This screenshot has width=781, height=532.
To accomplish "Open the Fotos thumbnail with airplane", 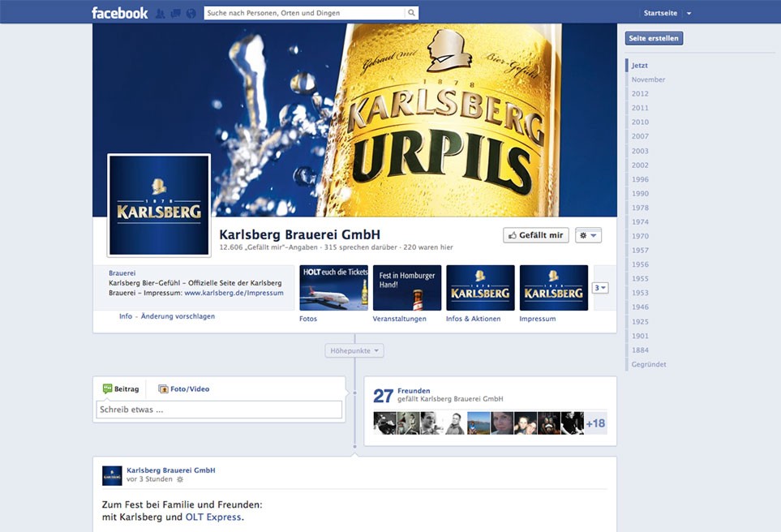I will (333, 288).
